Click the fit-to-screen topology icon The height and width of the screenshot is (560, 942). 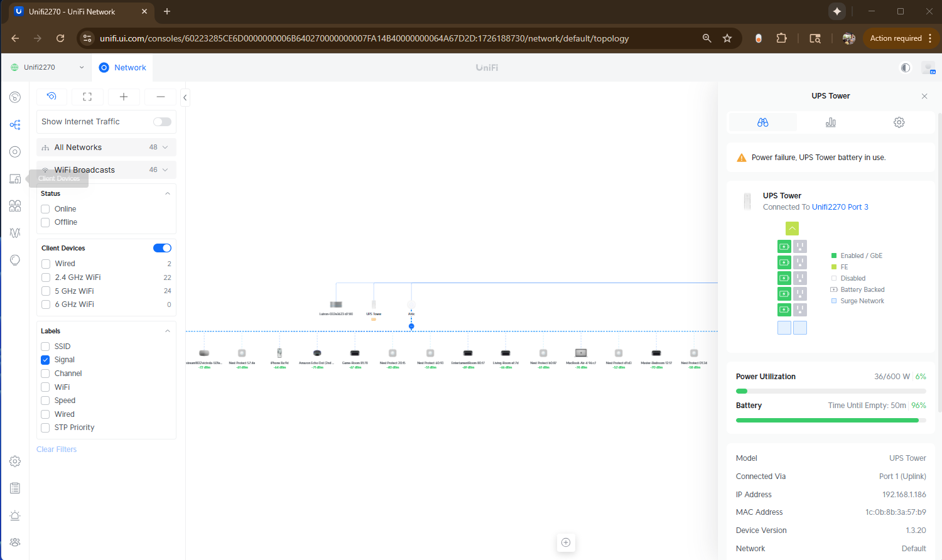click(x=87, y=97)
